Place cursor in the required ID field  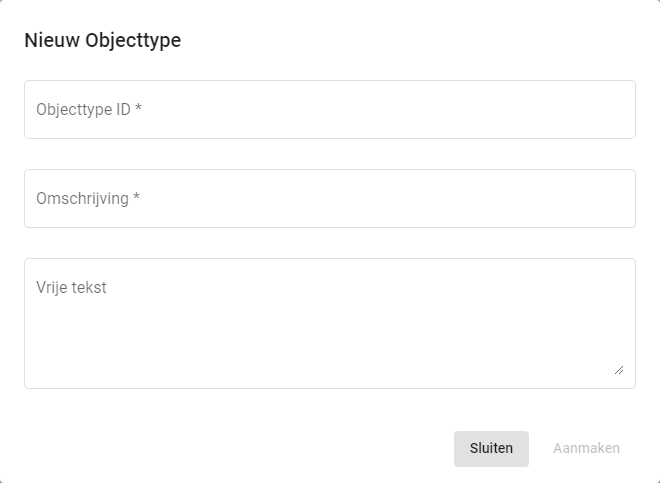tap(330, 109)
